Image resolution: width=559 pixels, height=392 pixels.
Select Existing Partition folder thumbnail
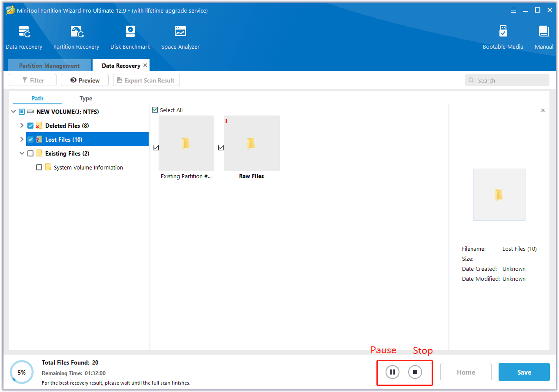coord(186,143)
